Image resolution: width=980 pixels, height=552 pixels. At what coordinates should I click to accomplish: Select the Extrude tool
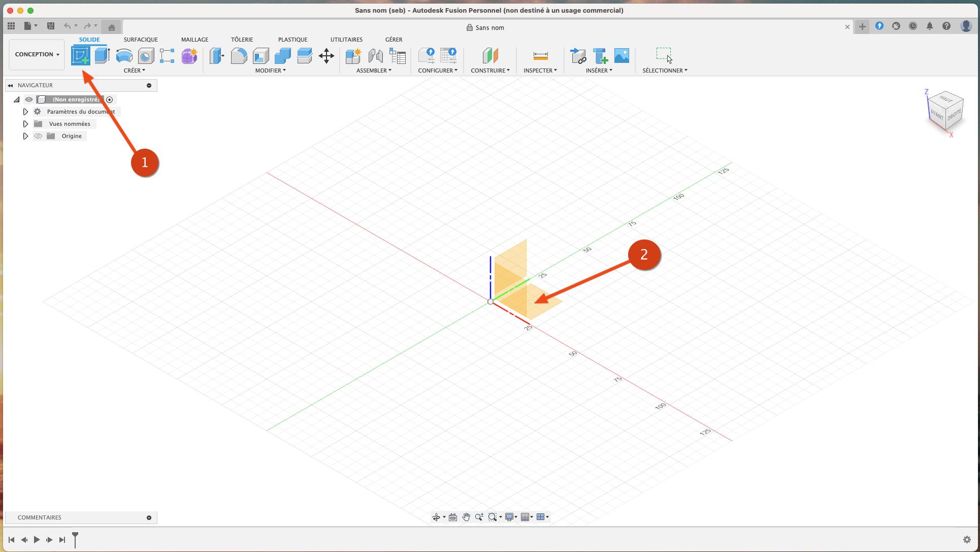pos(102,55)
